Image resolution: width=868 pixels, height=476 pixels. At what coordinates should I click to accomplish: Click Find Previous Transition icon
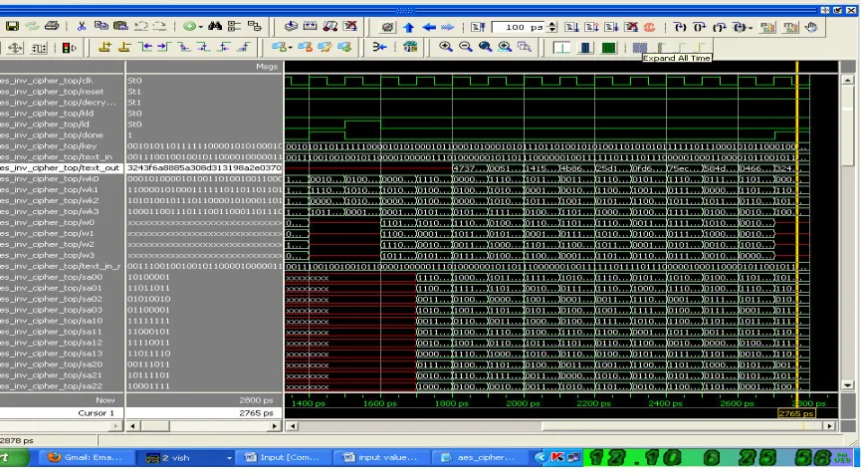point(145,48)
